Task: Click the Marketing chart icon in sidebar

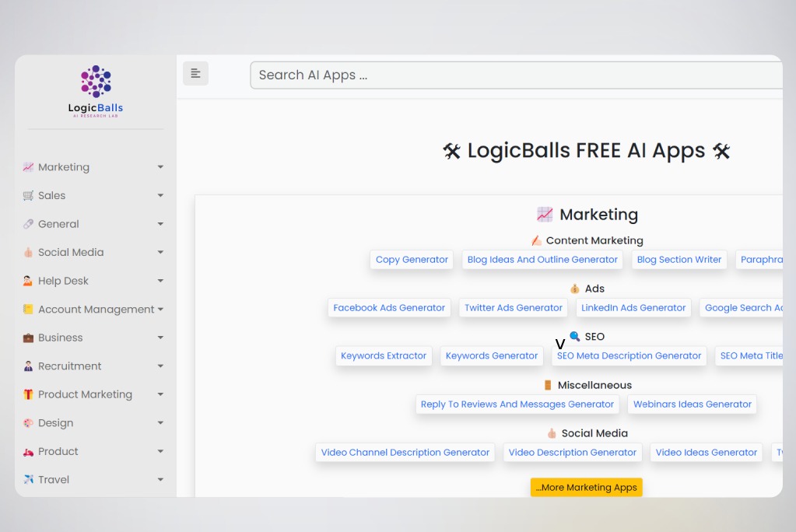Action: (x=29, y=167)
